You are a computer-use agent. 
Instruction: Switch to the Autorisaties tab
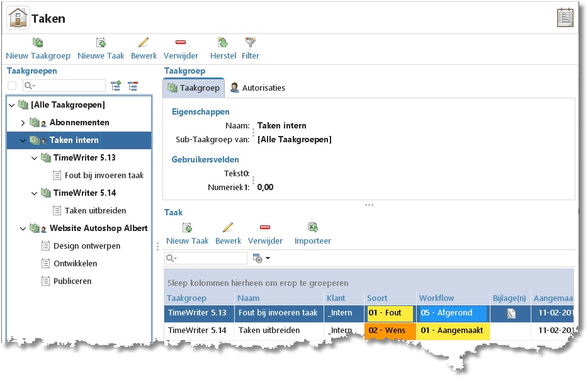257,88
